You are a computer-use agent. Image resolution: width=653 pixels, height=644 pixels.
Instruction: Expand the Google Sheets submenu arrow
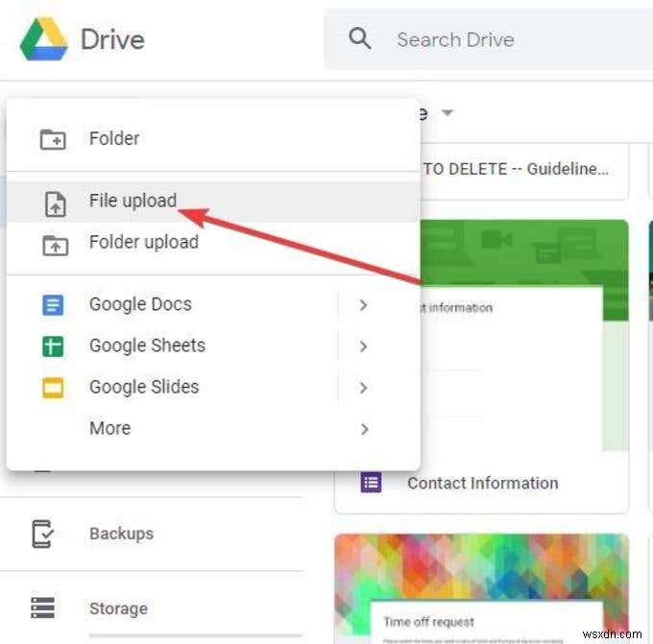(364, 346)
